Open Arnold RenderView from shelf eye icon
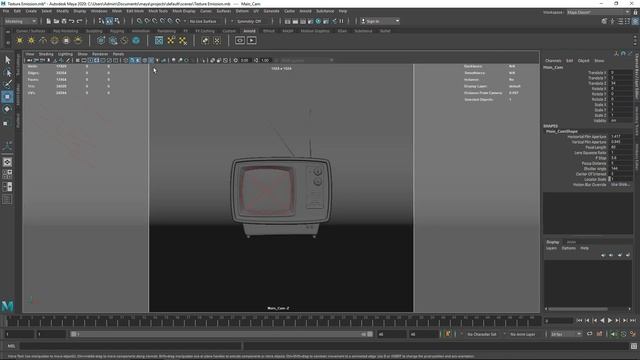Viewport: 640px width, 360px height. [x=240, y=40]
